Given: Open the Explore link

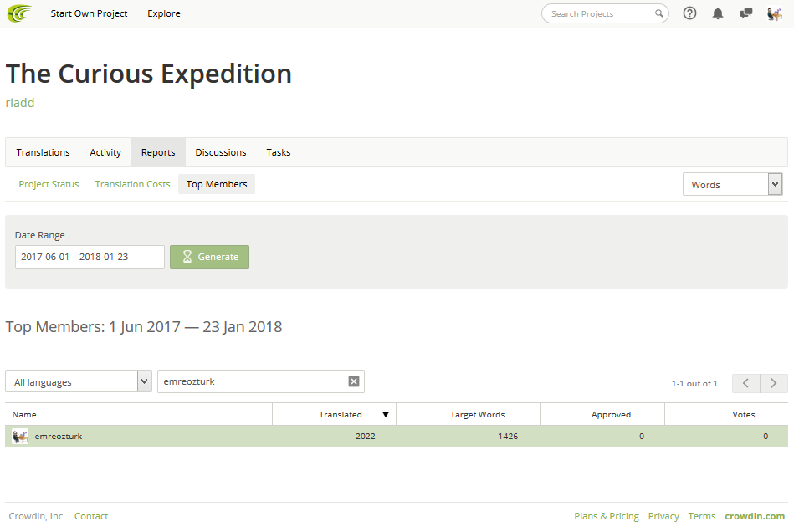Looking at the screenshot, I should click(x=164, y=13).
